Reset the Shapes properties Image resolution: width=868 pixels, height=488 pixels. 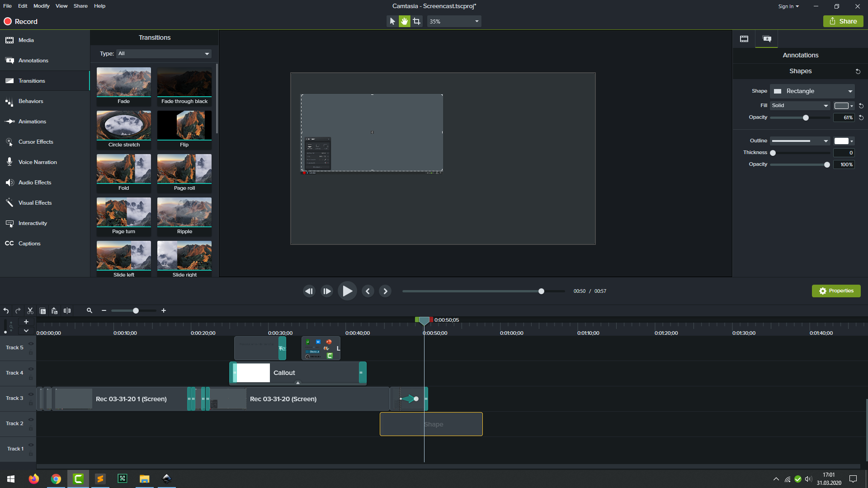[x=858, y=71]
